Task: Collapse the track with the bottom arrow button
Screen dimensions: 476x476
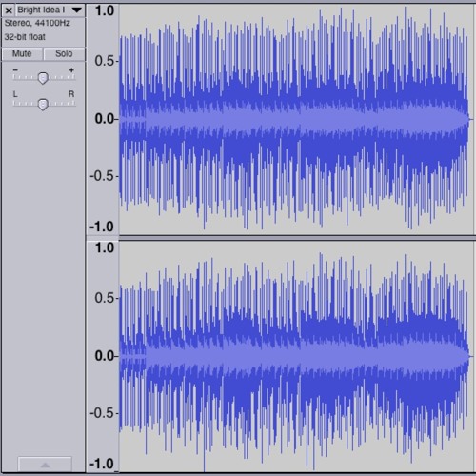Action: coord(45,465)
